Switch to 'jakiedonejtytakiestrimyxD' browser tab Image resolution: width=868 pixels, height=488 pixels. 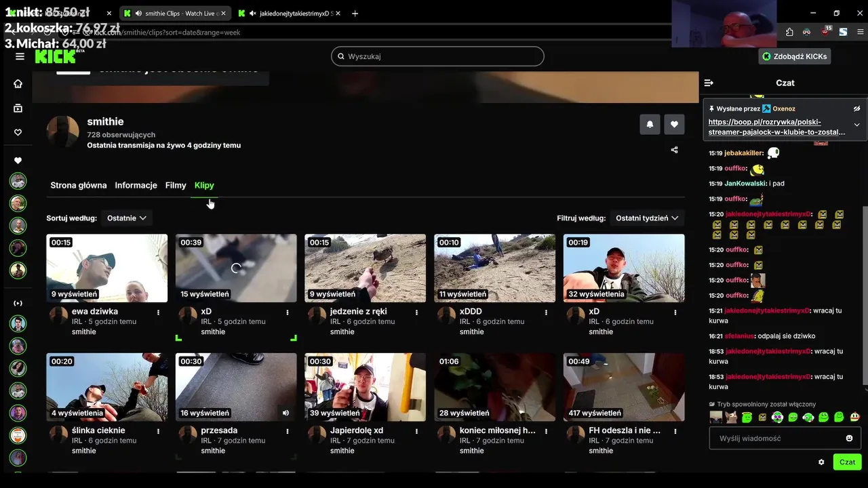pos(290,14)
